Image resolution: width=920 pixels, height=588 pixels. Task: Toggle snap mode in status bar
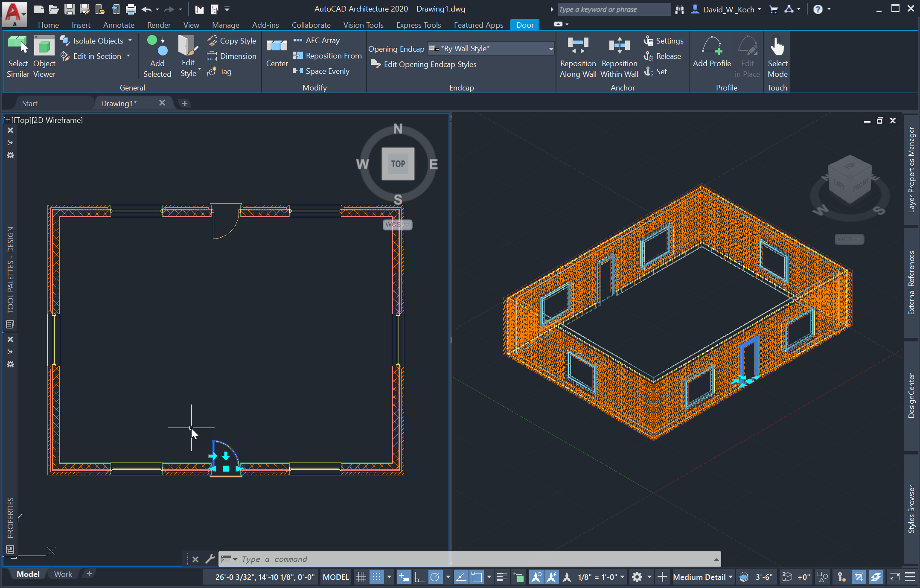[x=376, y=577]
